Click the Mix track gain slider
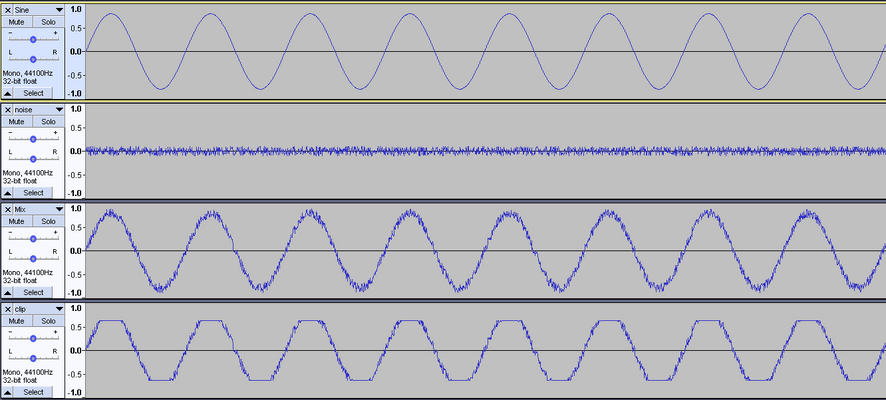 click(x=33, y=238)
